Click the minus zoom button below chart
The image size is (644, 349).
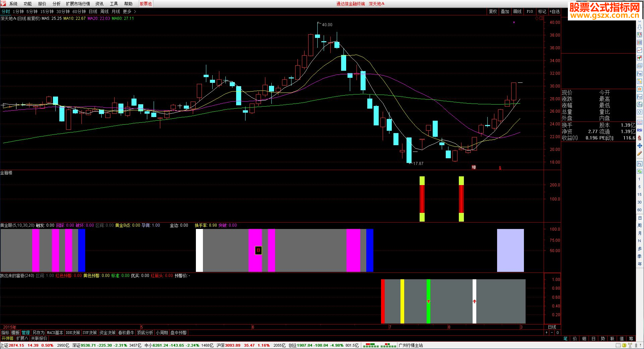click(x=552, y=333)
